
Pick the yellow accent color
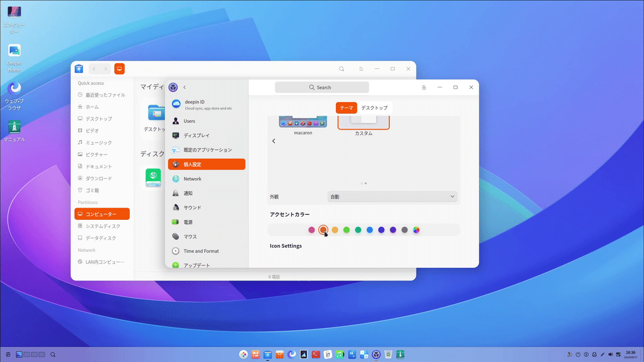click(335, 230)
